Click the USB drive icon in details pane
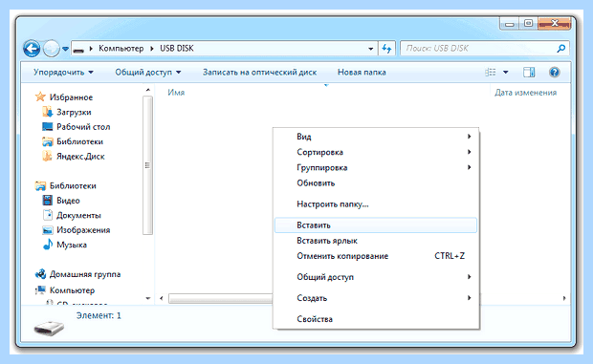This screenshot has width=593, height=364. [x=49, y=328]
